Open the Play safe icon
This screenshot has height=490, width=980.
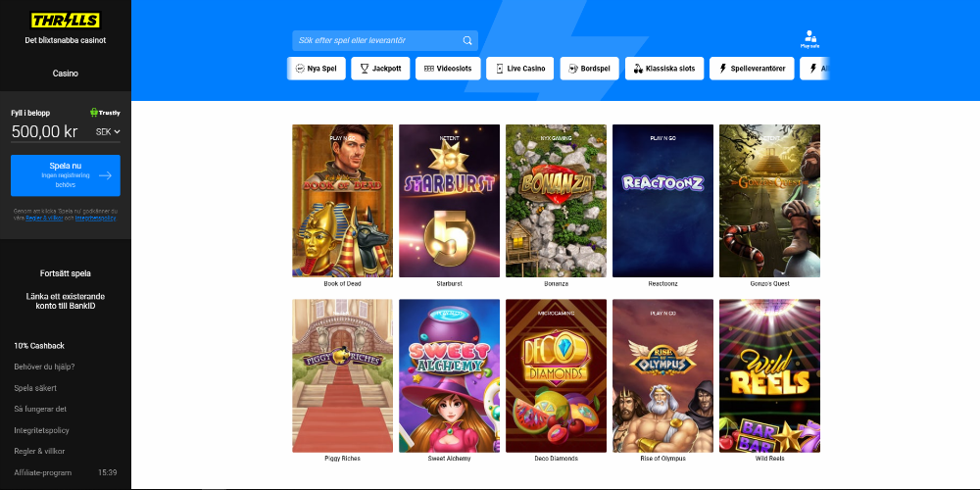[809, 39]
